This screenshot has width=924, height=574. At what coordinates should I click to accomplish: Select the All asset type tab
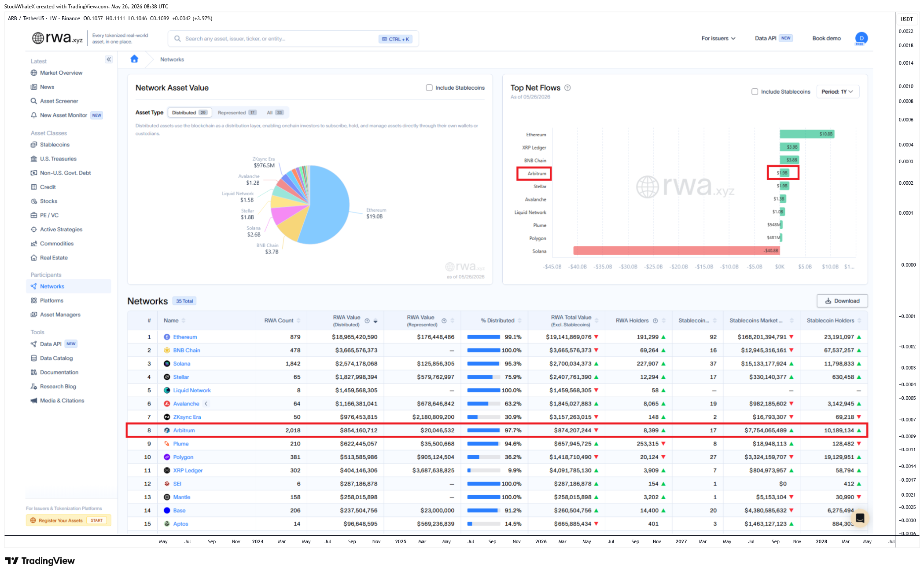point(275,113)
